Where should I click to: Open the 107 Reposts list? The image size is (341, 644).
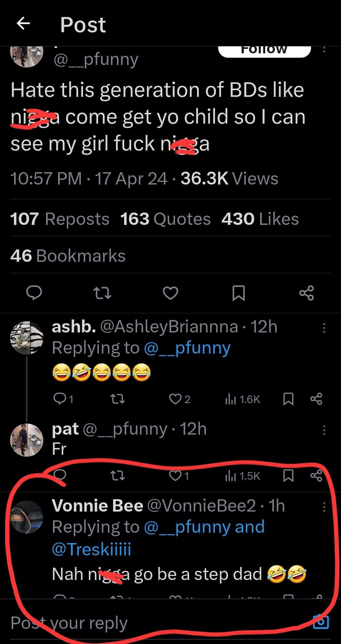coord(60,219)
